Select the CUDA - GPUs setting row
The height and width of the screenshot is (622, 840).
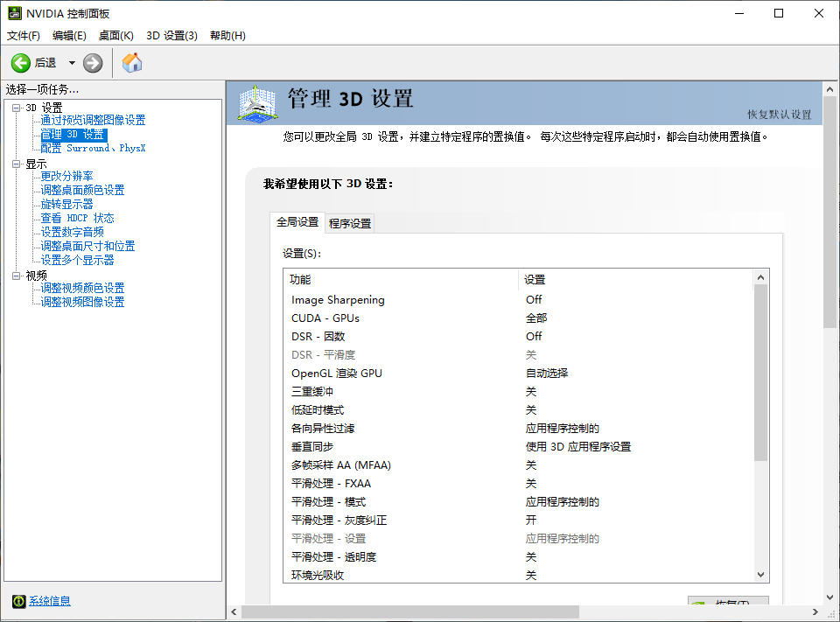[518, 318]
